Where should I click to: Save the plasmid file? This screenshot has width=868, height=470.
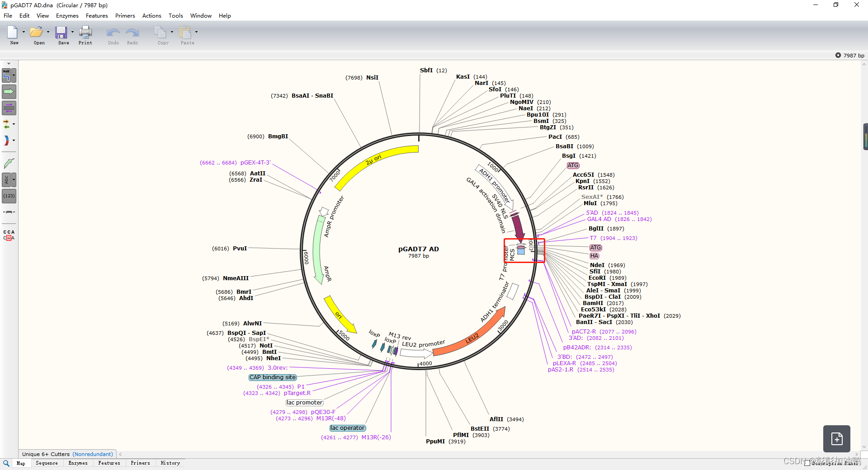point(61,33)
